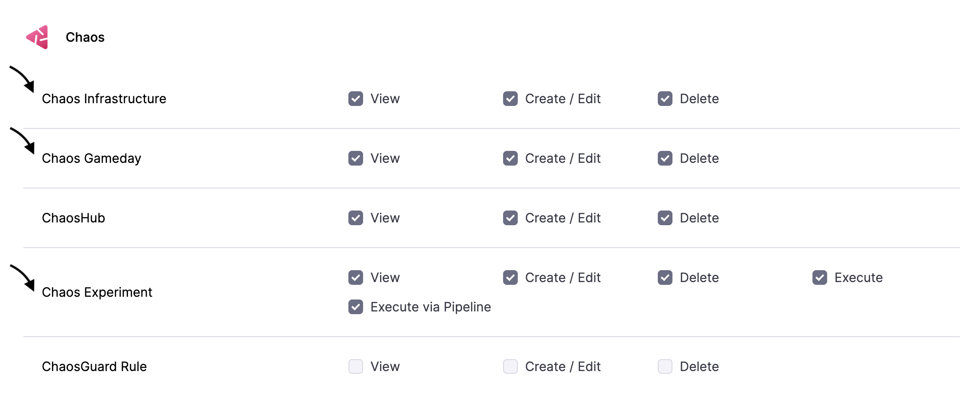980x416 pixels.
Task: Disable Delete for Chaos Experiment
Action: pyautogui.click(x=665, y=277)
